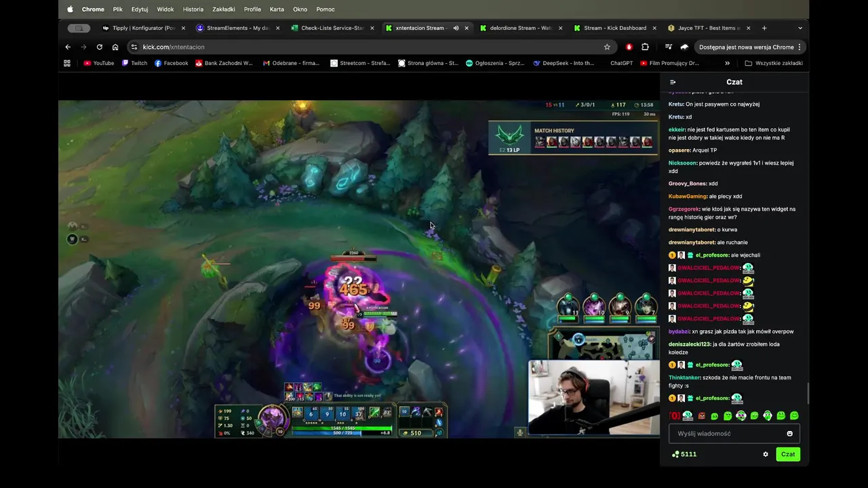The image size is (868, 488).
Task: Insert the orange angry quick emote
Action: pos(701,415)
